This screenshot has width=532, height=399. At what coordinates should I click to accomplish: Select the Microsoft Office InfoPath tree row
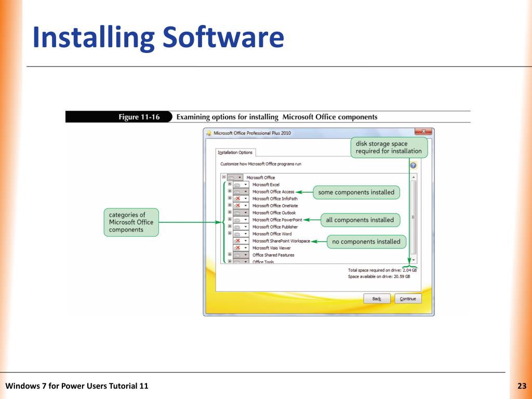(275, 198)
